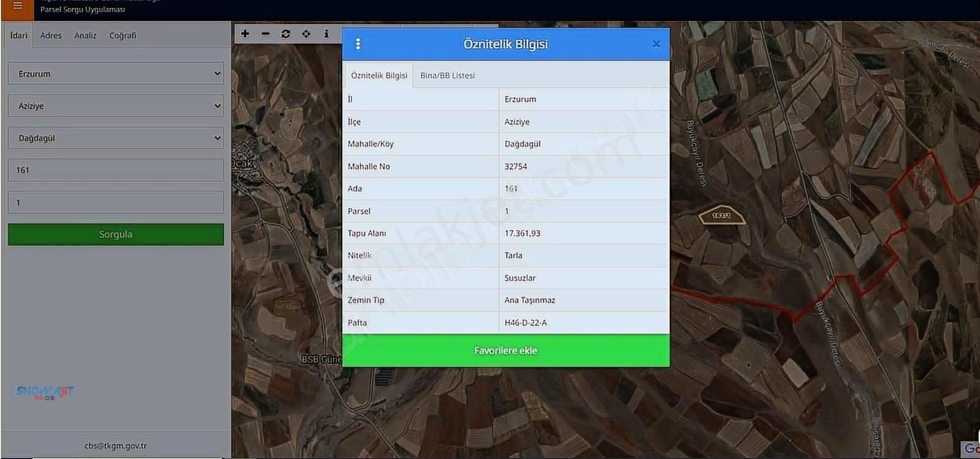This screenshot has width=980, height=459.
Task: Select the Öznitelik Bilgisi tab
Action: click(379, 75)
